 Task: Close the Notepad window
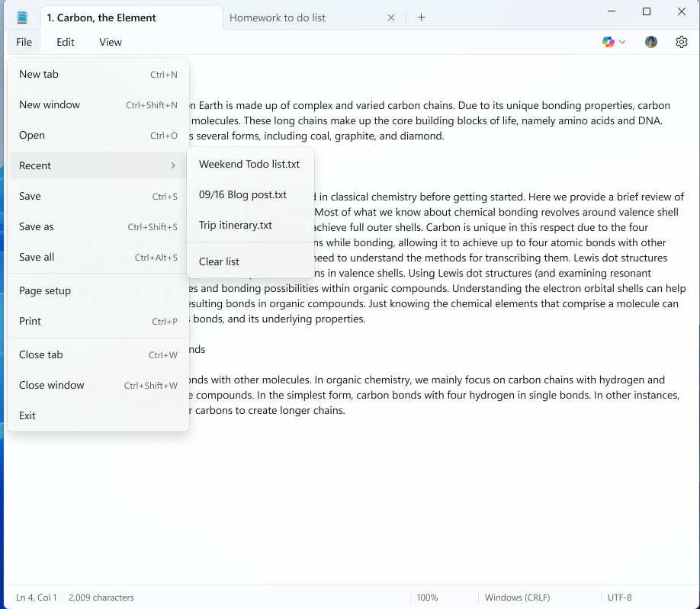[x=681, y=11]
